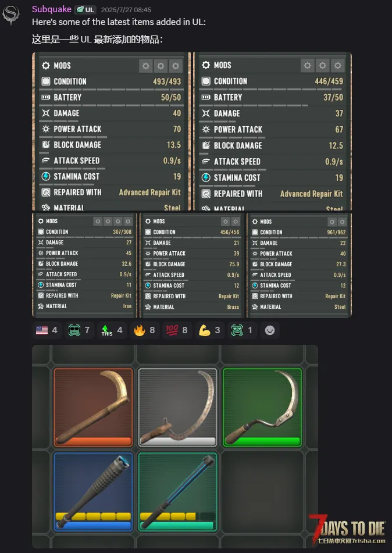Click the sunglasses frog reaction with 7
Image resolution: width=392 pixels, height=553 pixels.
click(x=79, y=330)
